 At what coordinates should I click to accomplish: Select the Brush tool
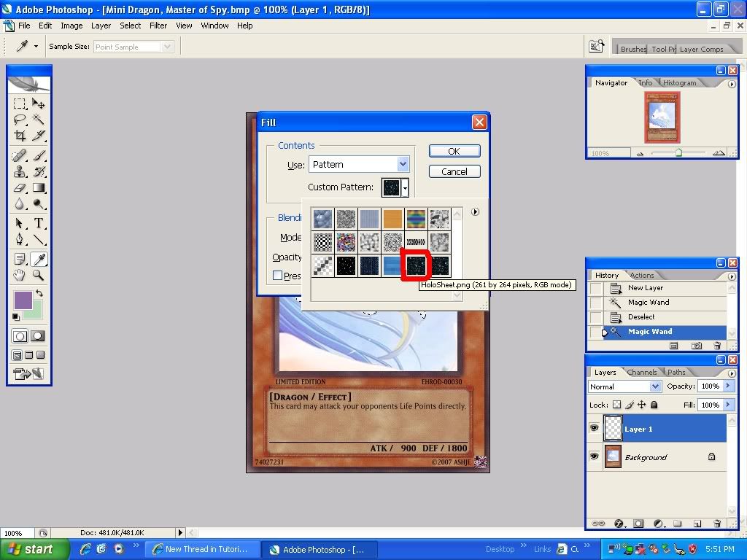pyautogui.click(x=38, y=156)
